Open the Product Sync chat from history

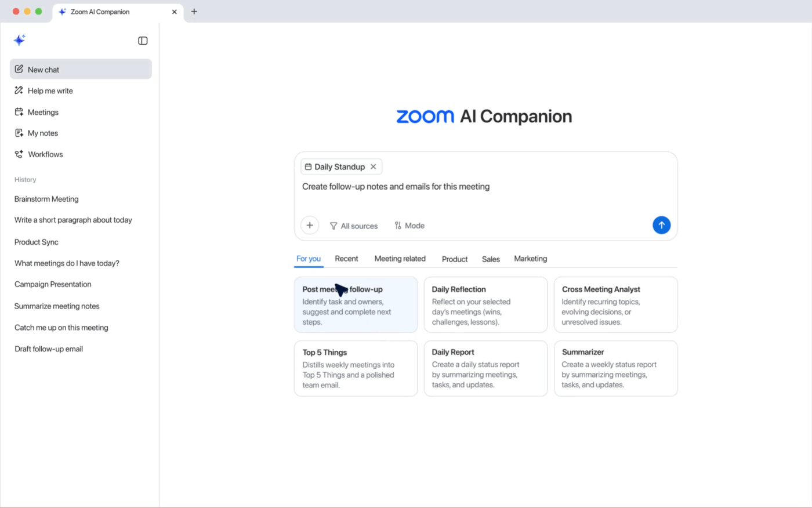pos(36,242)
